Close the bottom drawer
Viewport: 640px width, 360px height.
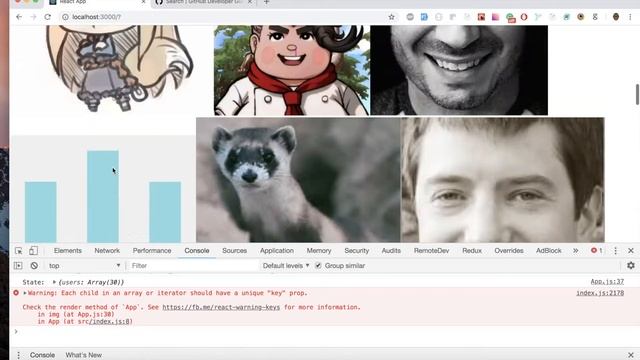[x=631, y=355]
